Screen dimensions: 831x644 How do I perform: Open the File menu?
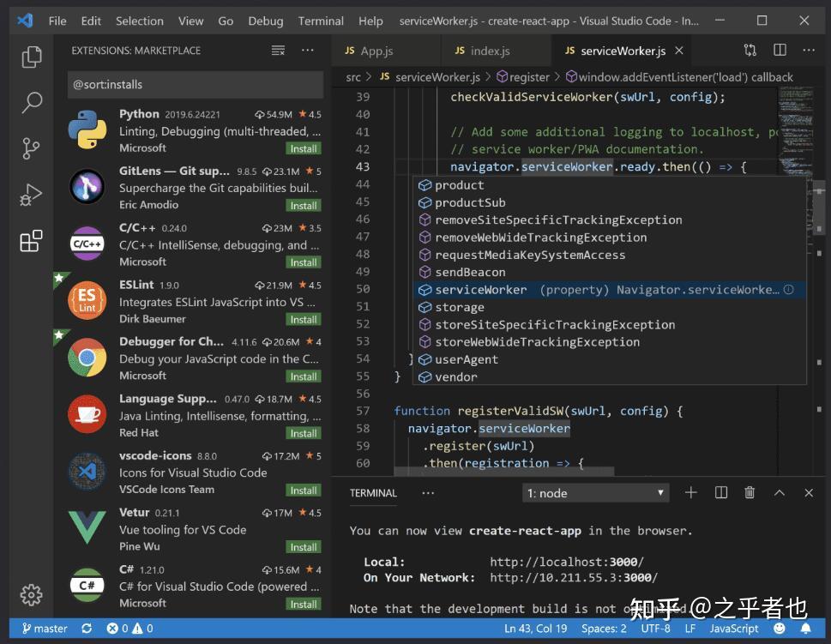tap(57, 21)
